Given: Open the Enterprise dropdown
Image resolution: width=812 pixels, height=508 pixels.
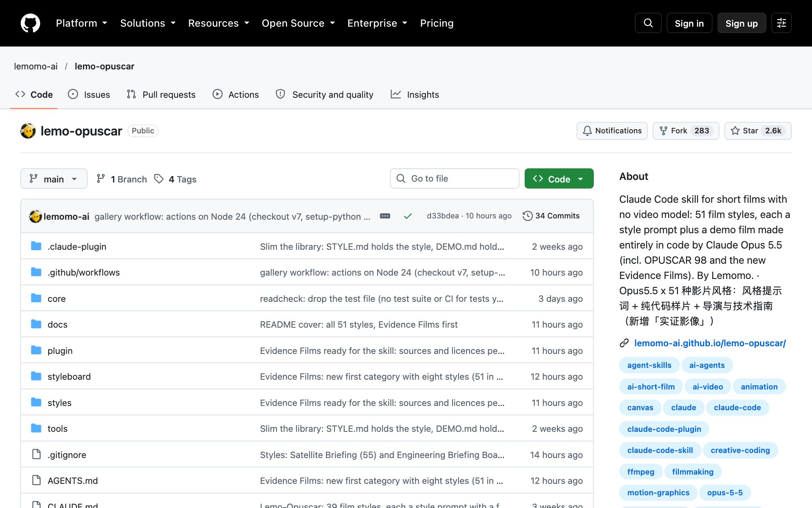Looking at the screenshot, I should click(377, 23).
